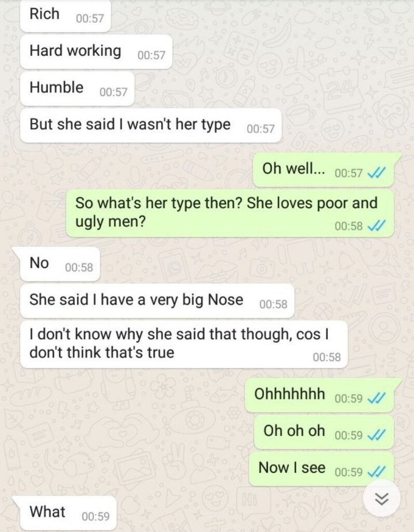Select the 'Hard working' message bubble
The image size is (414, 532).
[x=96, y=52]
